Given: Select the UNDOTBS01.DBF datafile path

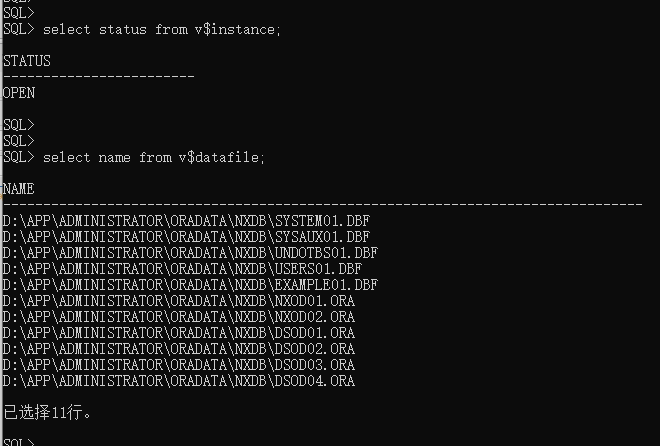Looking at the screenshot, I should [x=190, y=253].
